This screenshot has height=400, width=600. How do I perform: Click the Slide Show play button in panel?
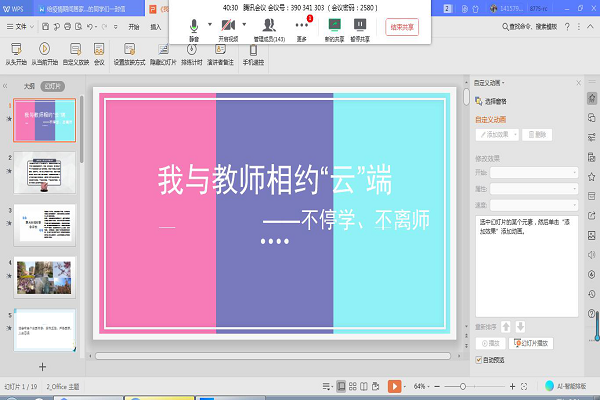tap(531, 343)
